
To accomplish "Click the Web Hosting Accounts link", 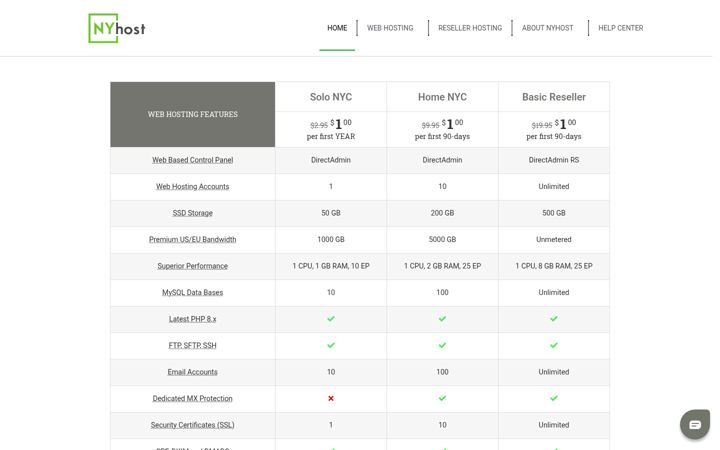I will click(192, 186).
